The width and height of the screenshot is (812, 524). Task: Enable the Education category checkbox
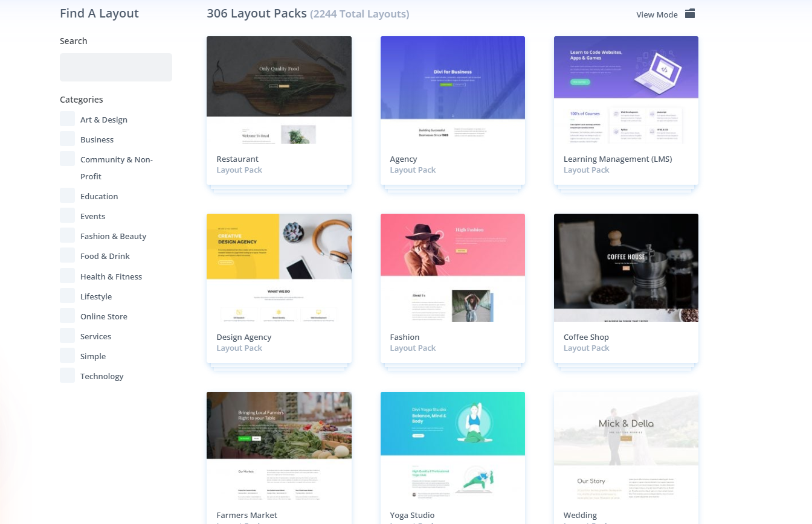(67, 196)
